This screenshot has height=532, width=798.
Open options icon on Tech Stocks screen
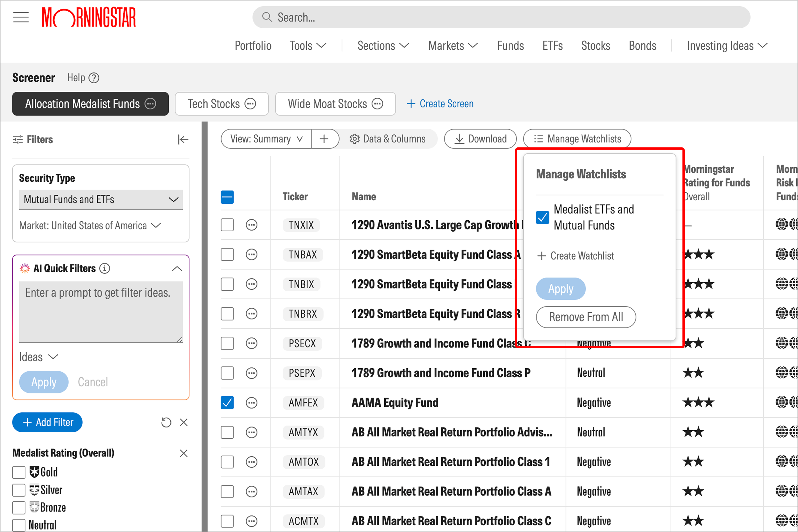[250, 103]
